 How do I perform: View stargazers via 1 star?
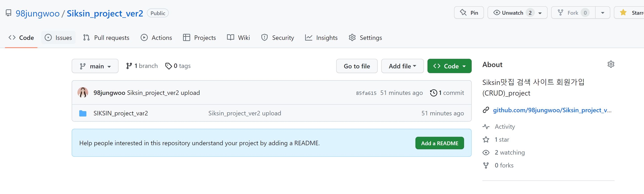point(502,140)
